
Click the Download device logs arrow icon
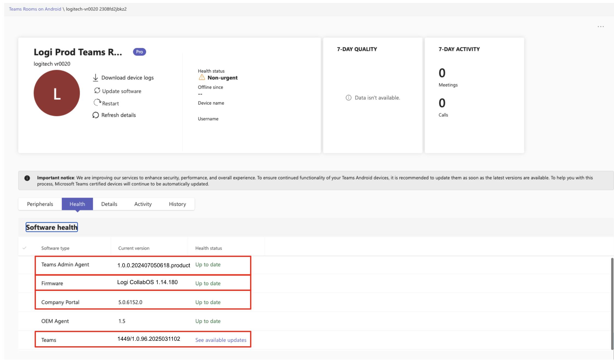click(x=95, y=78)
